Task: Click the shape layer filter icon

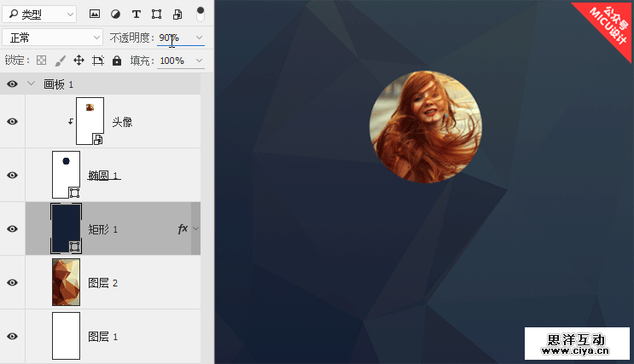Action: [156, 14]
